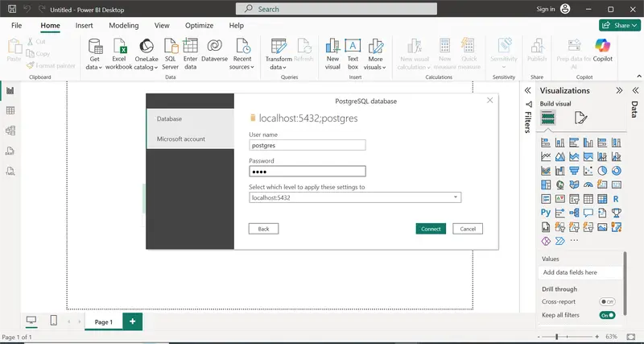
Task: Open the level selection dropdown localhost:5432
Action: click(x=355, y=197)
